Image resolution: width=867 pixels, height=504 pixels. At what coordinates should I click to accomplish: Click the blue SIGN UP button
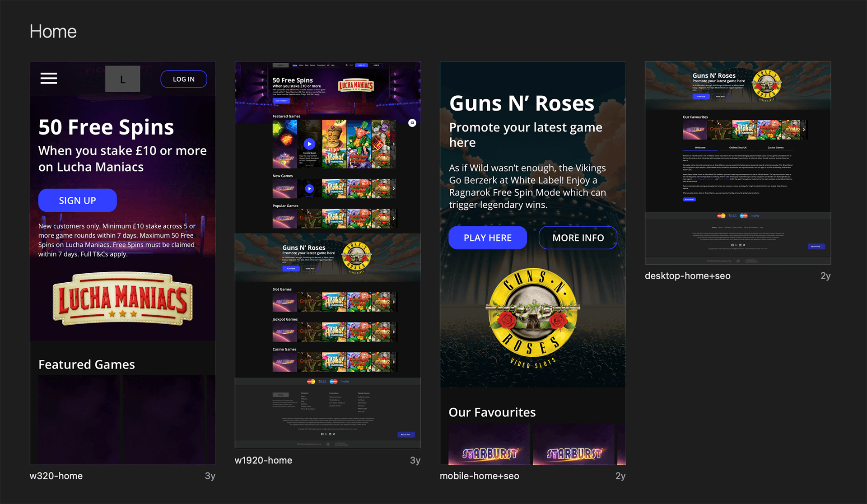pos(77,201)
